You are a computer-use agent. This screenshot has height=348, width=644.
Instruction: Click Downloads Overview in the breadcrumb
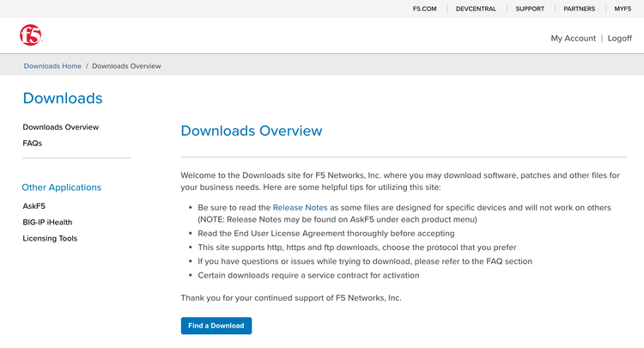126,66
